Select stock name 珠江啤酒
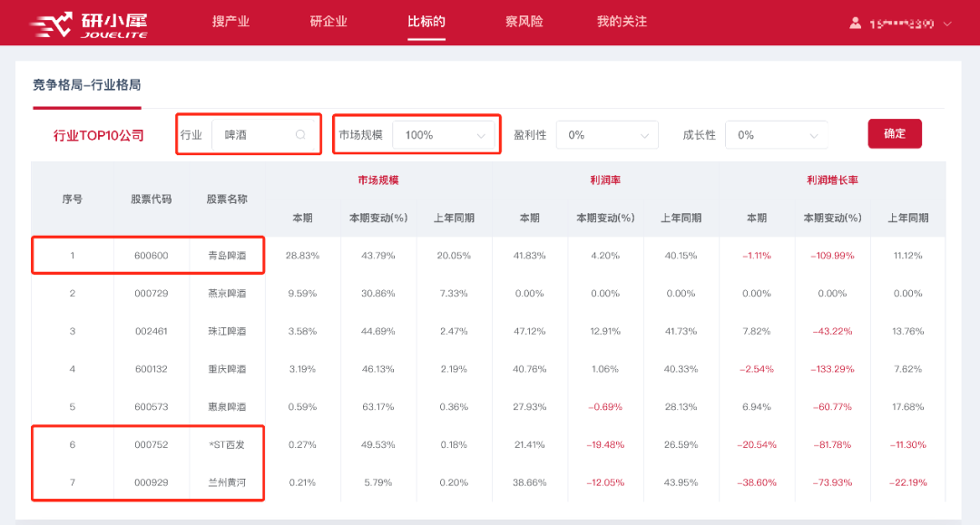The height and width of the screenshot is (525, 980). [x=227, y=332]
